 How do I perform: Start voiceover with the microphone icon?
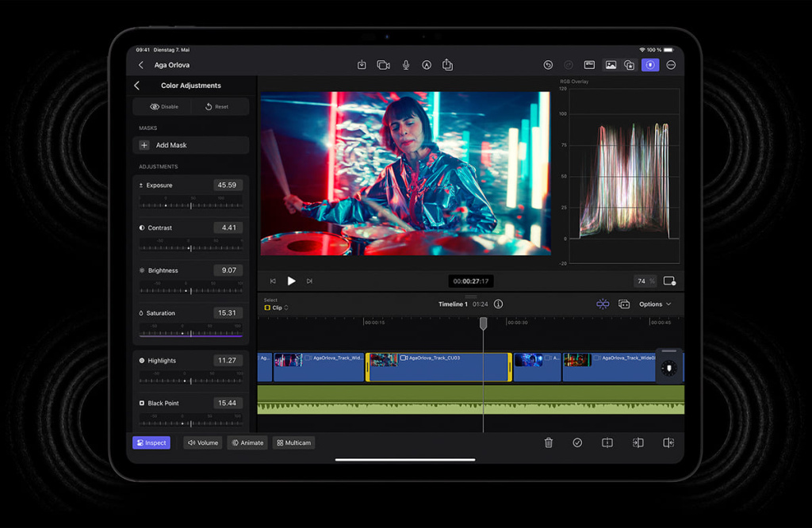point(405,65)
